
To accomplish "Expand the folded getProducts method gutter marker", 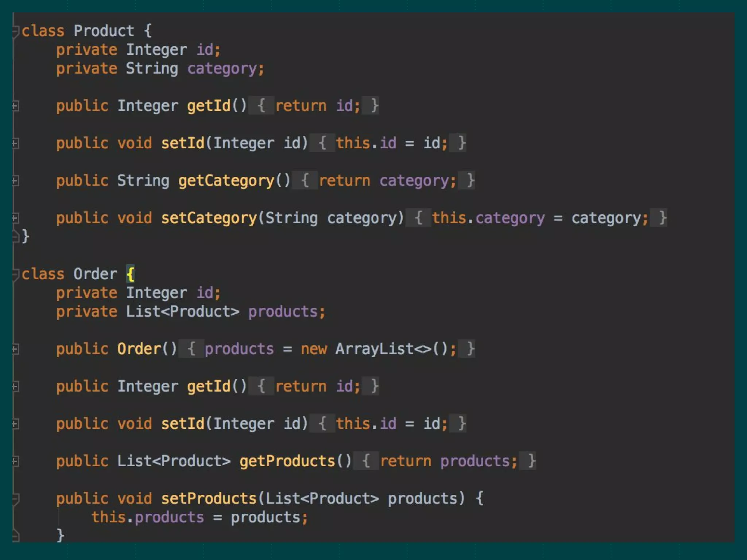I will (15, 462).
